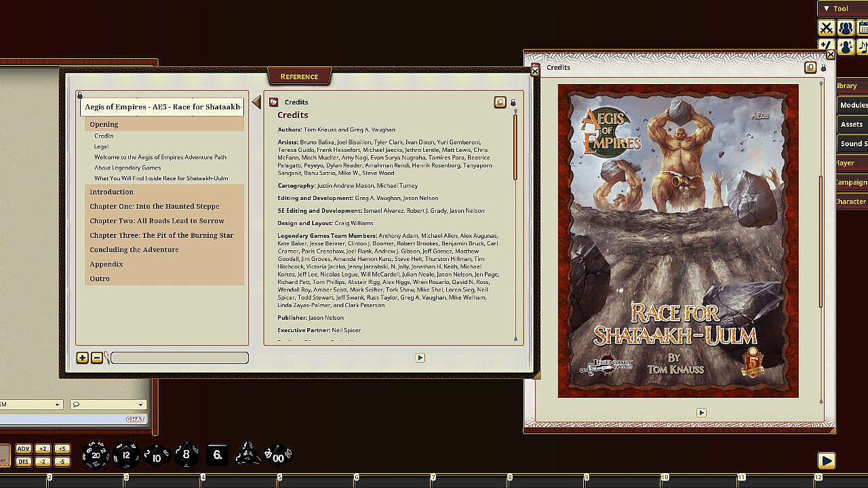Image resolution: width=868 pixels, height=488 pixels.
Task: Open the crossed swords combat tracker tool
Action: (x=826, y=28)
